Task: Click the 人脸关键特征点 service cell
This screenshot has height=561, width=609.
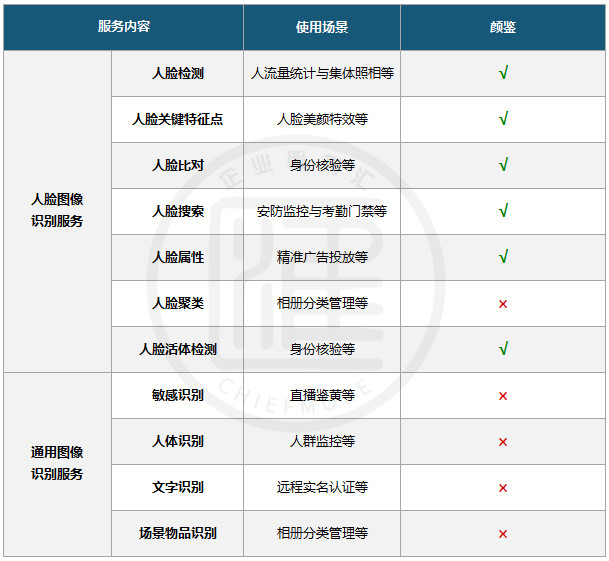Action: 177,119
